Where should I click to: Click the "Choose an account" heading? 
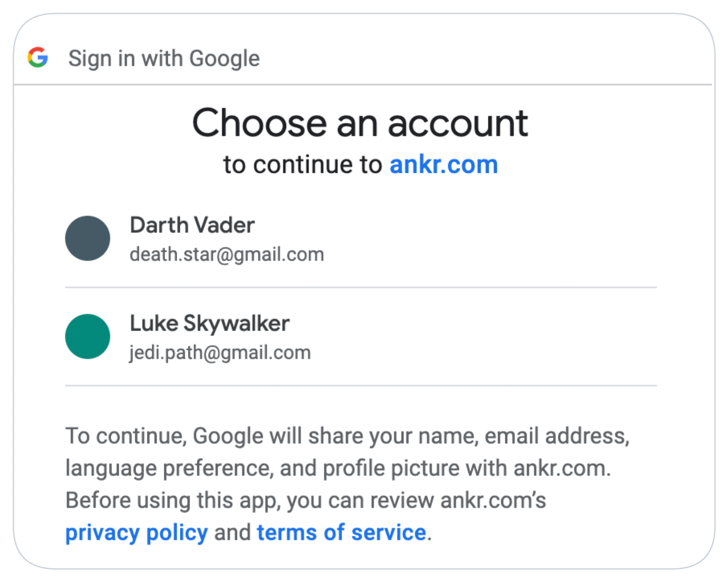[360, 123]
